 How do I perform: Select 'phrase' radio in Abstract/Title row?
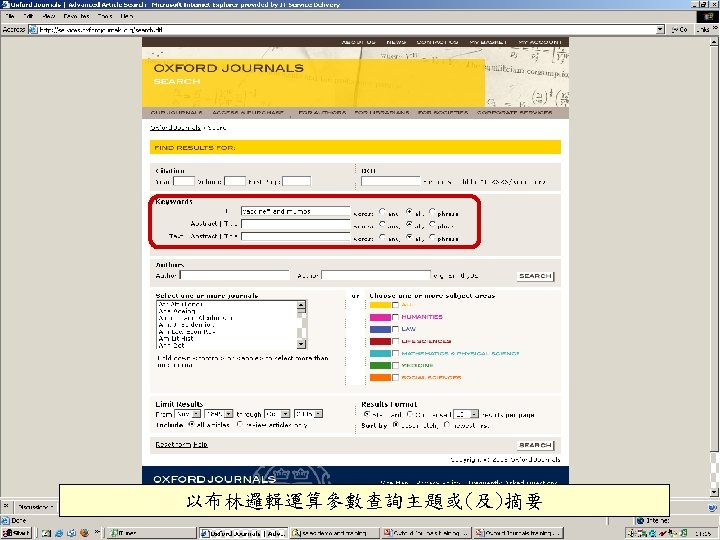coord(432,225)
